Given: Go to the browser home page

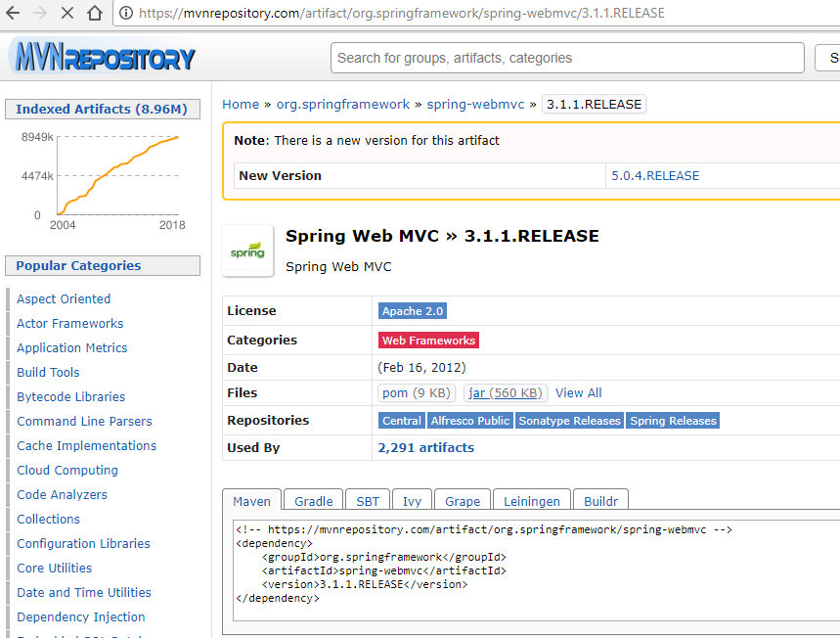Looking at the screenshot, I should pyautogui.click(x=95, y=13).
